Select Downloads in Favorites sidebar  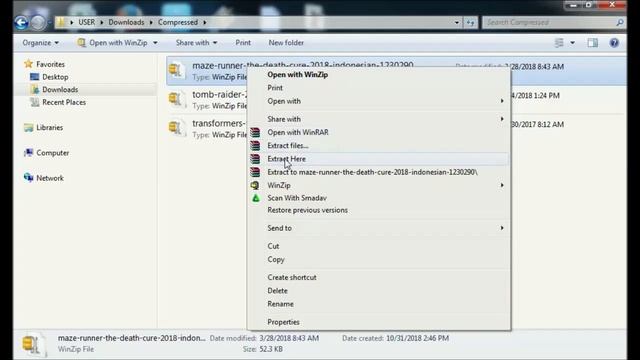(60, 89)
